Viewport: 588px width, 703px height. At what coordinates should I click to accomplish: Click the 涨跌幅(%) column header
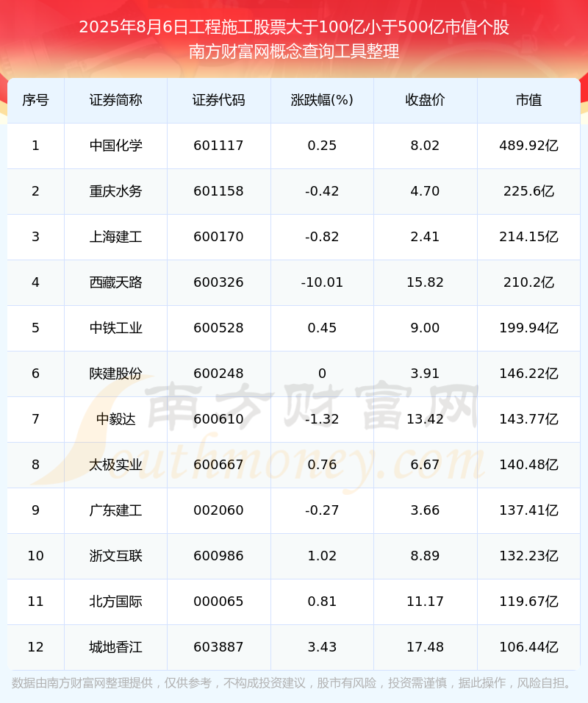(x=322, y=100)
